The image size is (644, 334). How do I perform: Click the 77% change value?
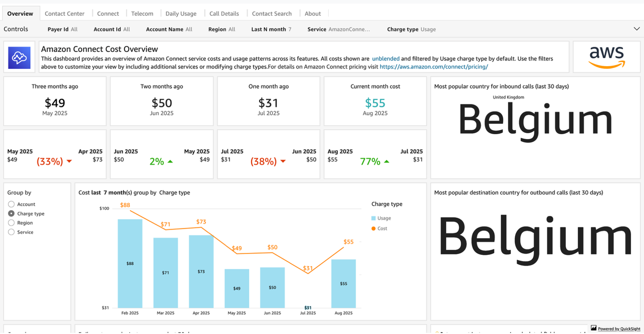tap(370, 161)
